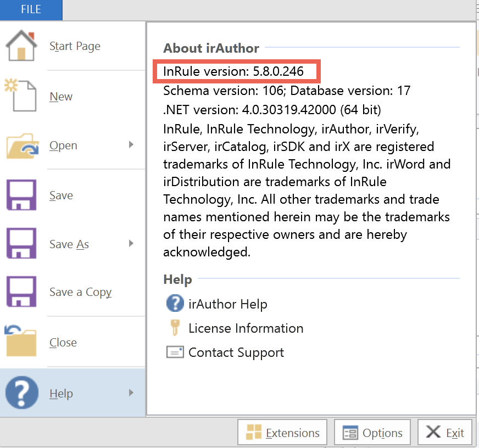Click the irAuthor Help globe icon
The height and width of the screenshot is (448, 479).
pos(174,303)
